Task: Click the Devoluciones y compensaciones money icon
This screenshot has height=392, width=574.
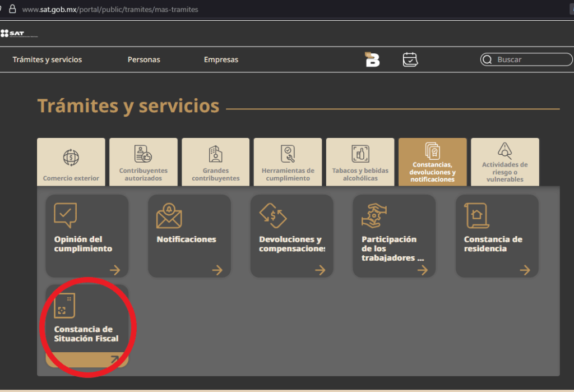Action: 272,216
